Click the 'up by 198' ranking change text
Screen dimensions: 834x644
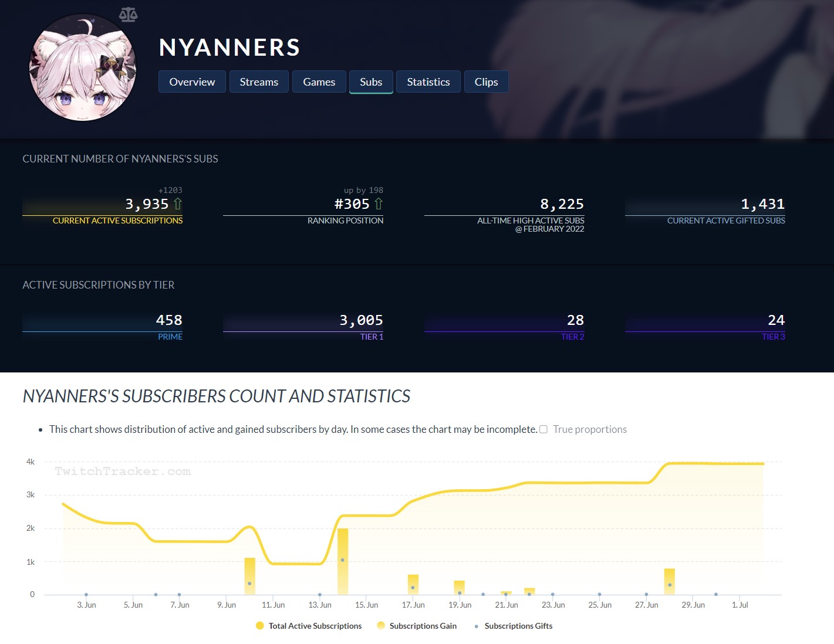364,190
